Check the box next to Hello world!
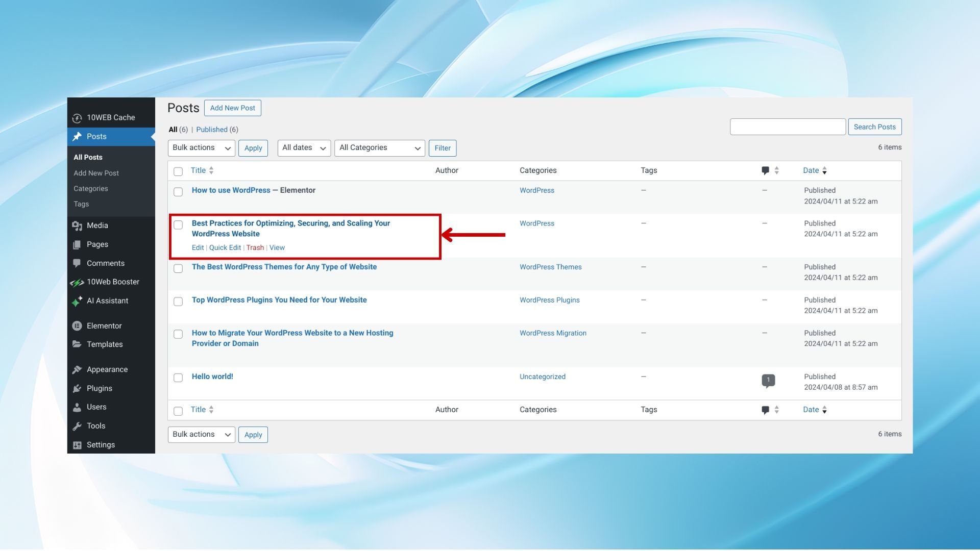Screen dimensions: 980x551 pos(178,378)
